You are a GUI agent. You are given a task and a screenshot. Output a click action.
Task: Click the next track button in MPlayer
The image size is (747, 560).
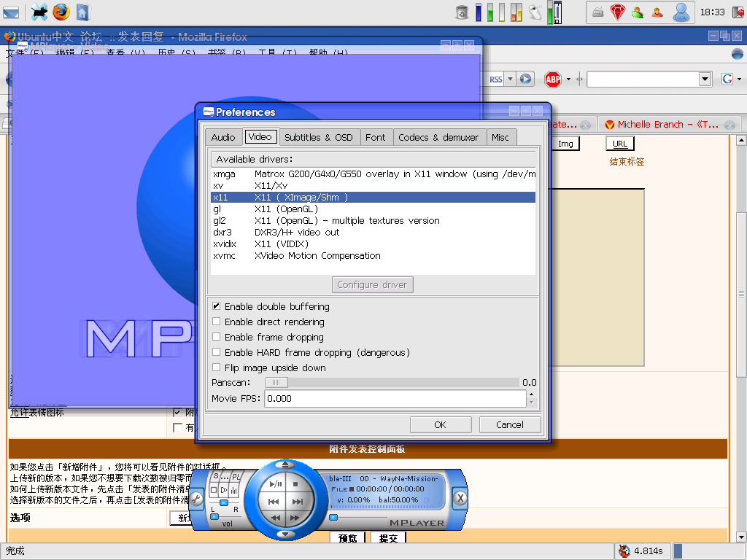(x=298, y=502)
